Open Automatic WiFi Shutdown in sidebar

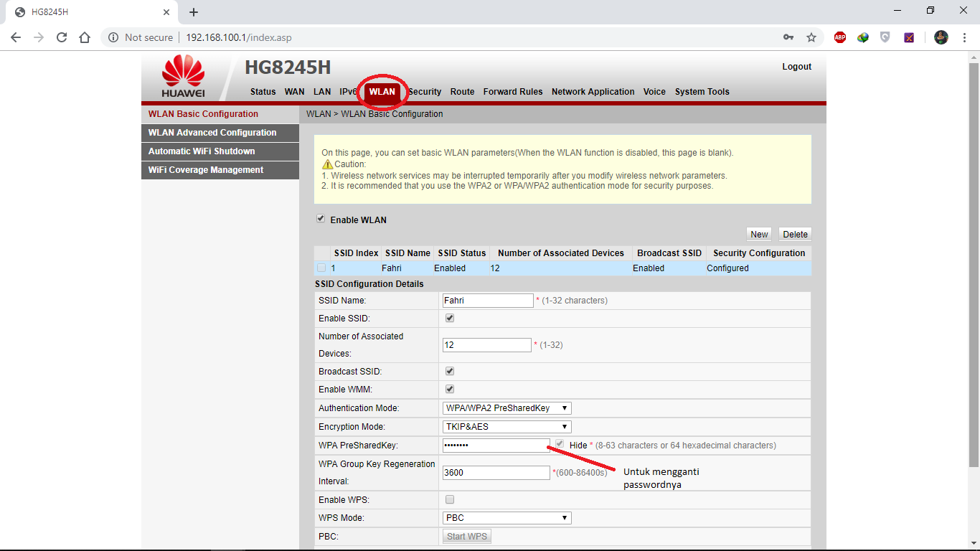click(220, 151)
